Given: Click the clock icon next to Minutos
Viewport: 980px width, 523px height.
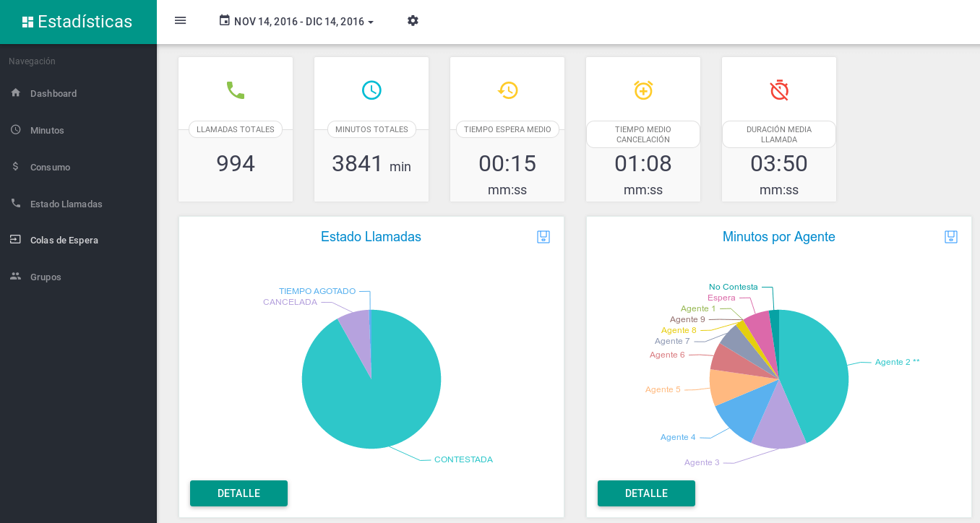Looking at the screenshot, I should coord(16,129).
